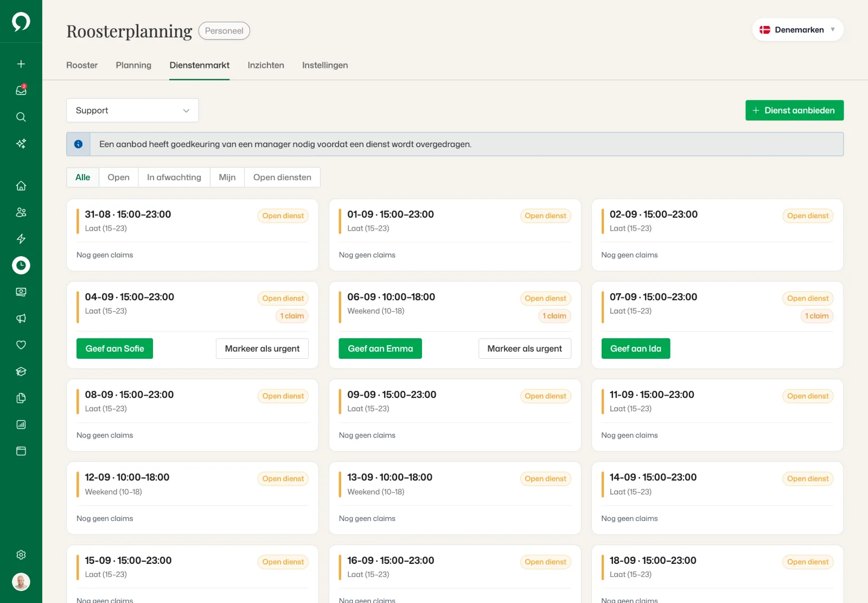Open the Instellingen tab
868x603 pixels.
tap(325, 65)
